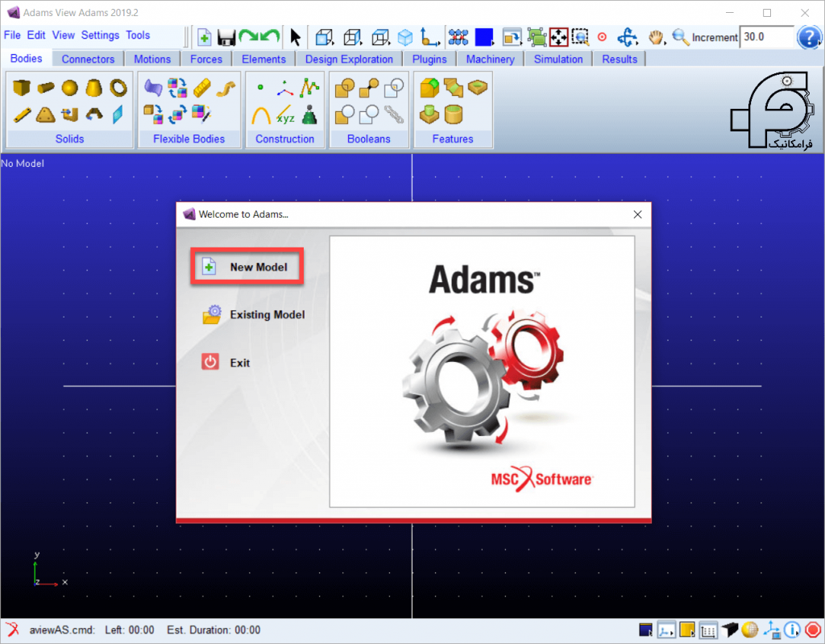Screen dimensions: 825x644
Task: Click New Model in welcome dialog
Action: pyautogui.click(x=247, y=267)
